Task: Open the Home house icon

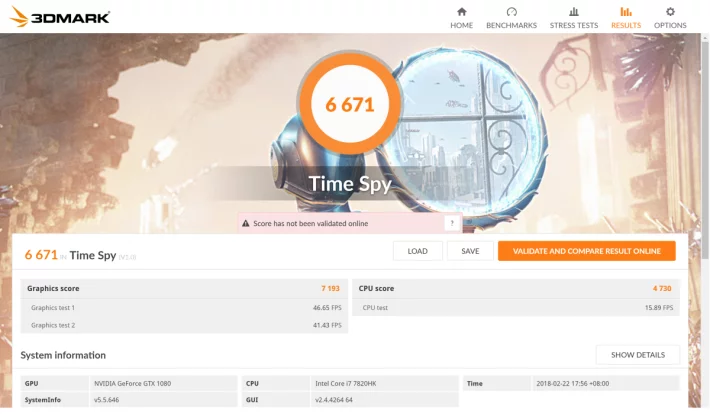Action: (461, 12)
